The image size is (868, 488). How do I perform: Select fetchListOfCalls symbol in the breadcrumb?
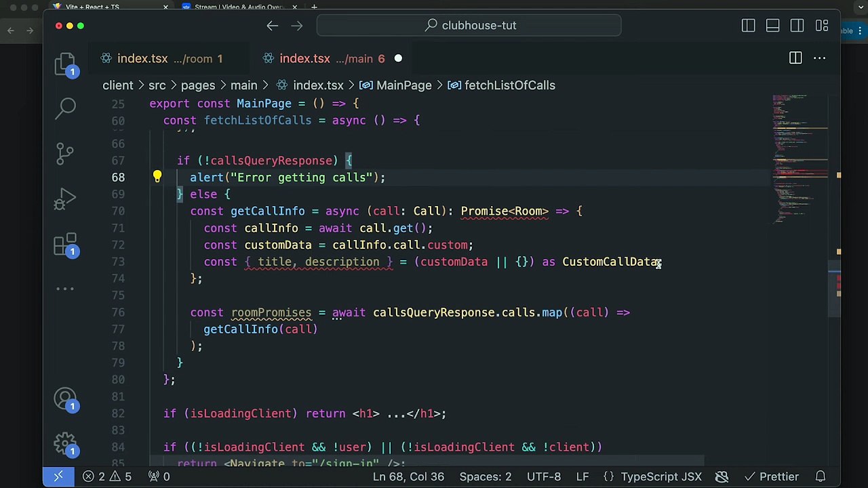click(x=501, y=85)
